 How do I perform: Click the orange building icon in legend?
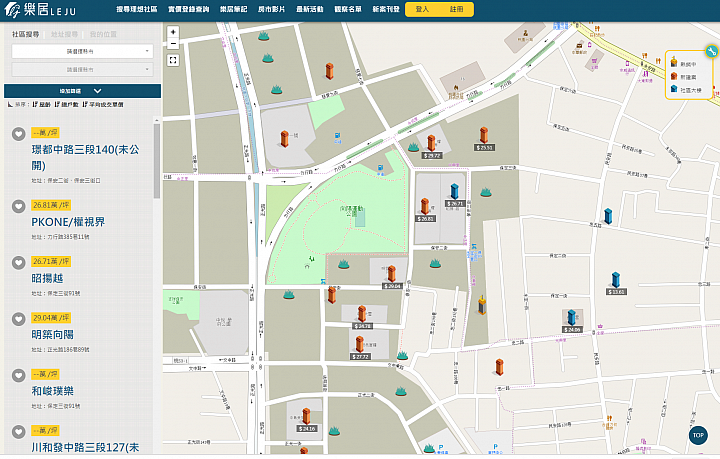(x=674, y=76)
